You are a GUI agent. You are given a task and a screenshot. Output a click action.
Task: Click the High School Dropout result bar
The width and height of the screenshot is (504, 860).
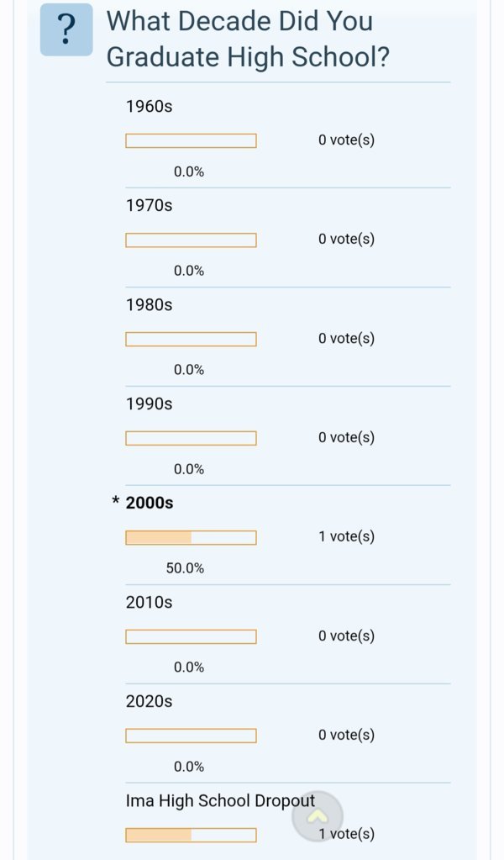click(191, 836)
